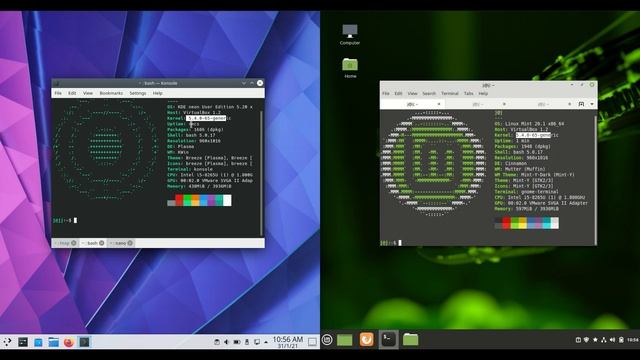This screenshot has height=360, width=640.
Task: Open the KDE clock showing 10:56 AM
Action: [288, 342]
